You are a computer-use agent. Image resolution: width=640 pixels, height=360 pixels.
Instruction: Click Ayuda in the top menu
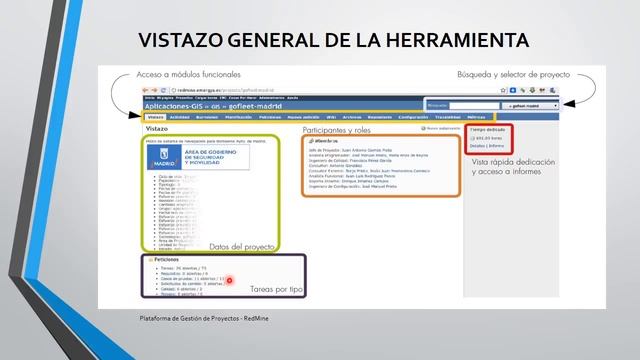(292, 98)
